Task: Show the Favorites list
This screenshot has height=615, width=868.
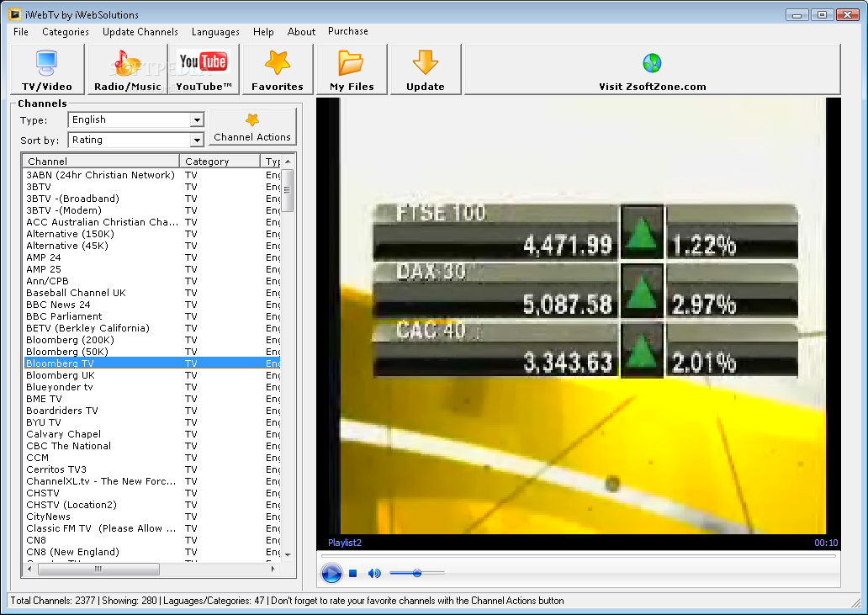Action: (x=278, y=69)
